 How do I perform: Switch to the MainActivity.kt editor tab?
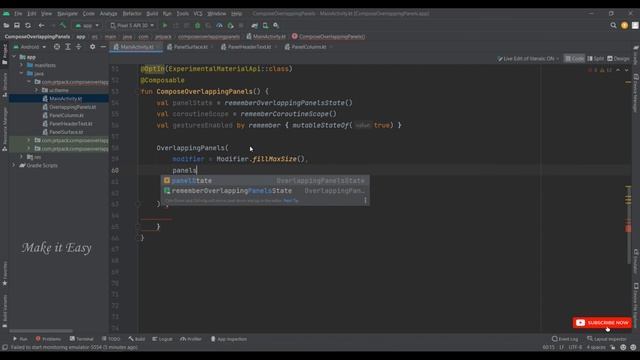coord(136,47)
